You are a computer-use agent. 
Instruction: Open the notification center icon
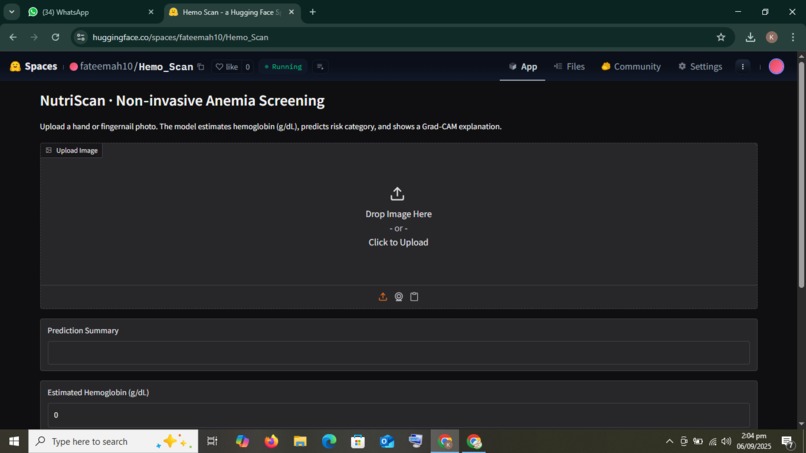[x=787, y=441]
